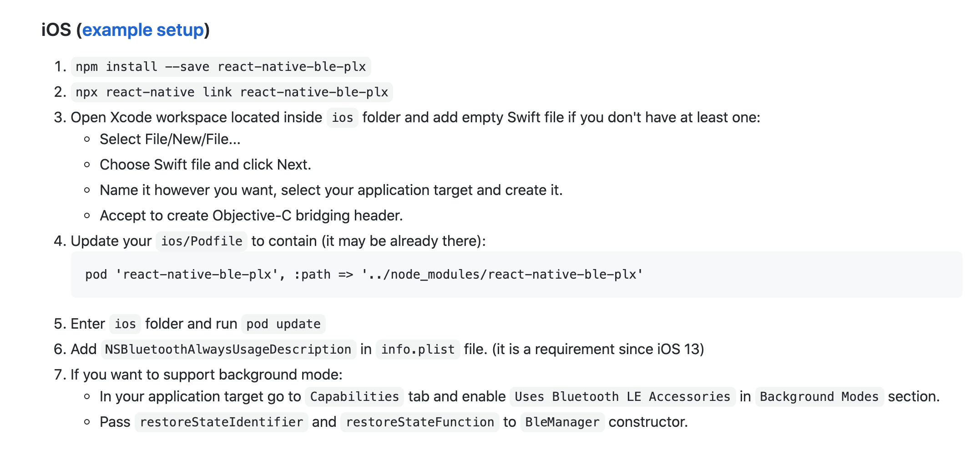Select the npm install command snippet
The image size is (980, 450).
220,67
